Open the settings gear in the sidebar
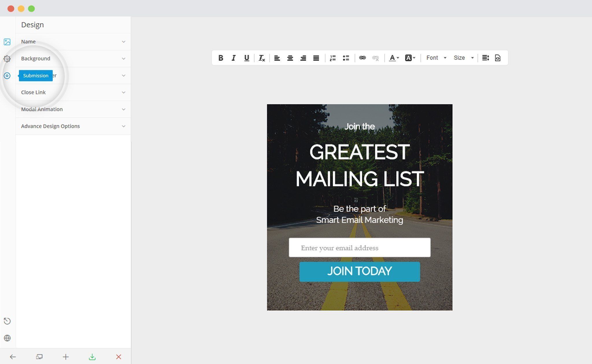The image size is (592, 364). [7, 59]
